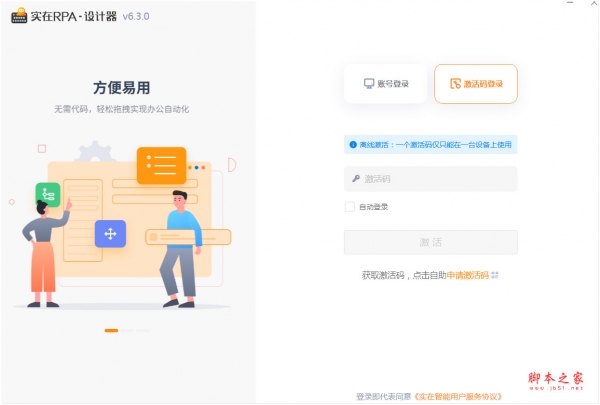Click the orange list icon in illustration
600x405 pixels.
[x=161, y=165]
